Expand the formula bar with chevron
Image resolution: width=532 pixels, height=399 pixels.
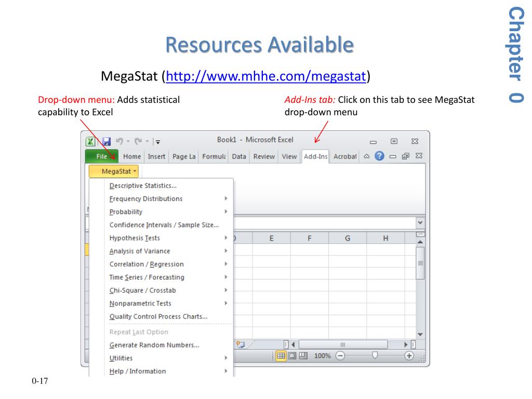point(420,223)
